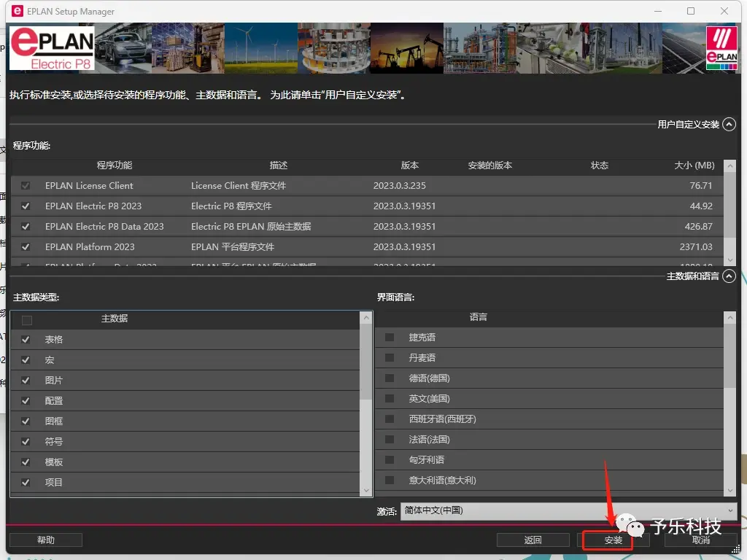This screenshot has width=747, height=560.
Task: Enable the 捷克语 language checkbox
Action: [x=390, y=337]
